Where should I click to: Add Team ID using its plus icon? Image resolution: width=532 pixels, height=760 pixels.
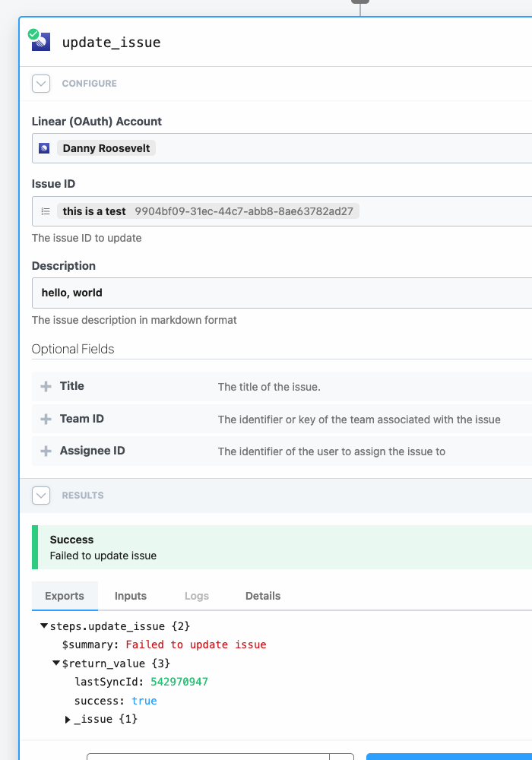(45, 418)
